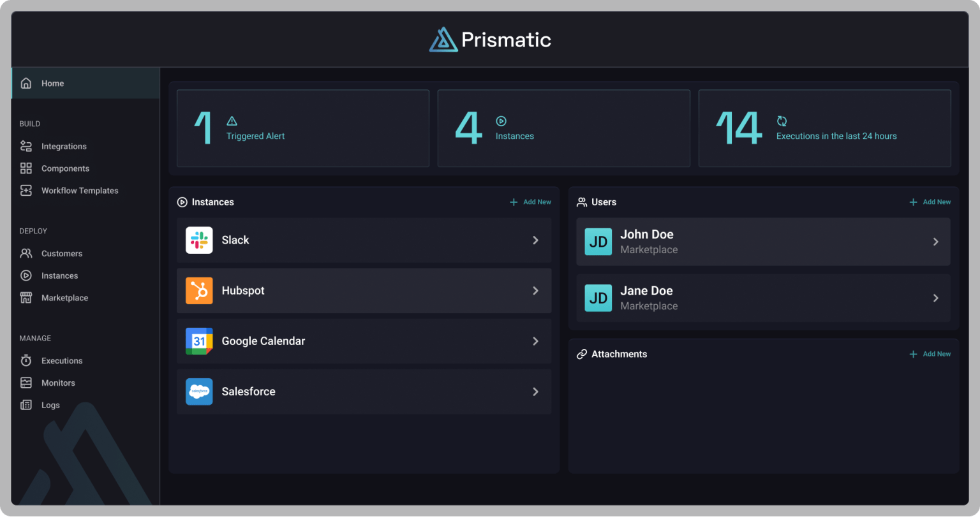Viewport: 980px width, 521px height.
Task: Open Workflow Templates page
Action: [80, 191]
